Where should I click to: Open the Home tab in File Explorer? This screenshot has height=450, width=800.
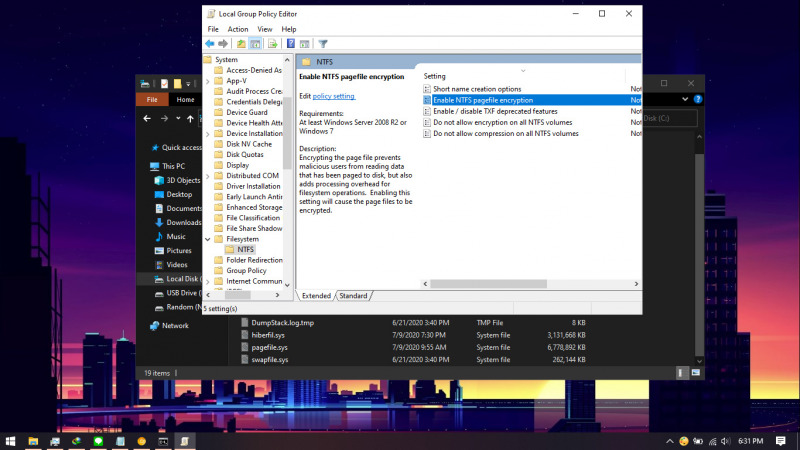click(x=185, y=99)
